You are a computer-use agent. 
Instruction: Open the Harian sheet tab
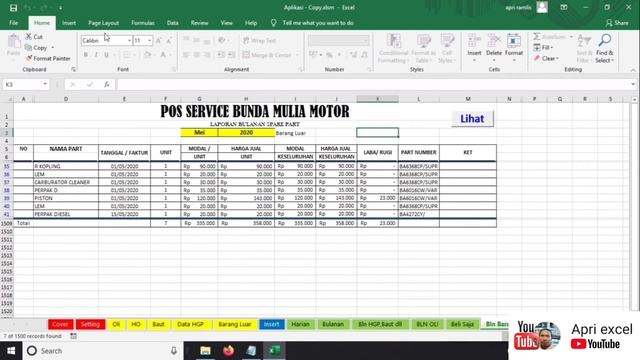point(300,324)
